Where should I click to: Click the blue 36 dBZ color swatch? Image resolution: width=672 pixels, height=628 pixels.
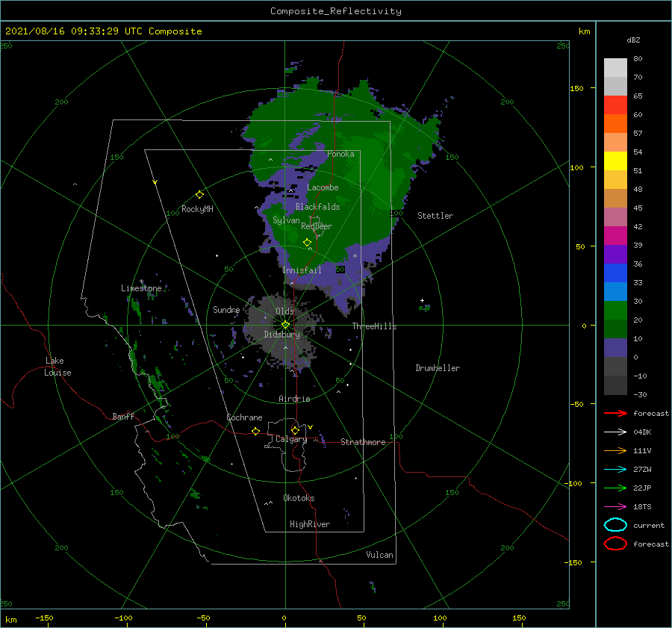pyautogui.click(x=615, y=273)
